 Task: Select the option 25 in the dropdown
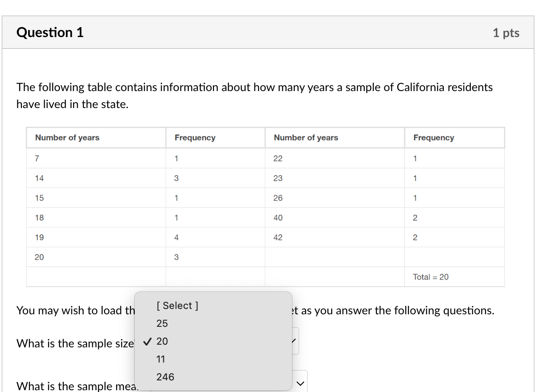pos(162,323)
